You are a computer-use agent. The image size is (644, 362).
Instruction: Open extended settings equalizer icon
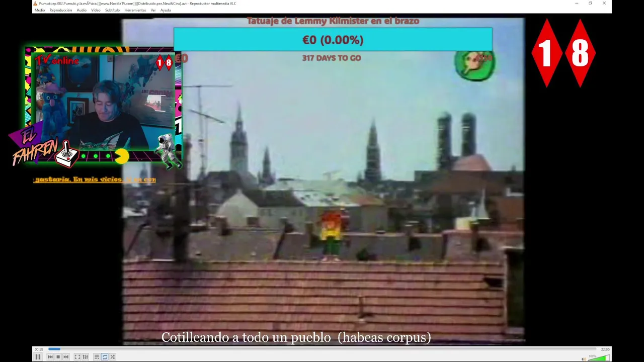pyautogui.click(x=85, y=357)
